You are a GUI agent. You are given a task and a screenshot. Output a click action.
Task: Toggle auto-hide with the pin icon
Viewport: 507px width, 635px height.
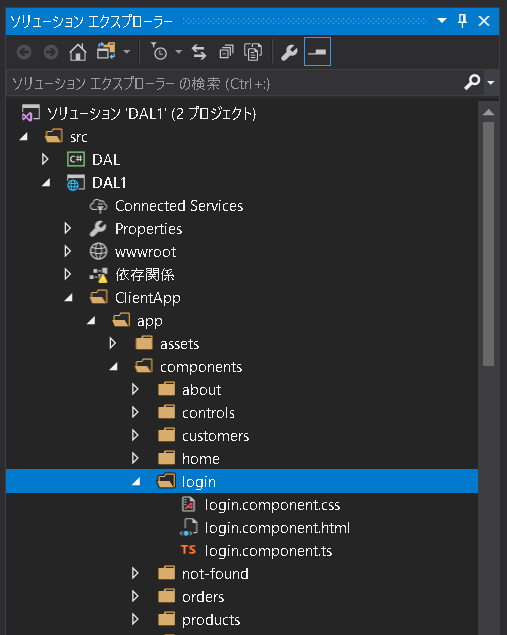[462, 20]
